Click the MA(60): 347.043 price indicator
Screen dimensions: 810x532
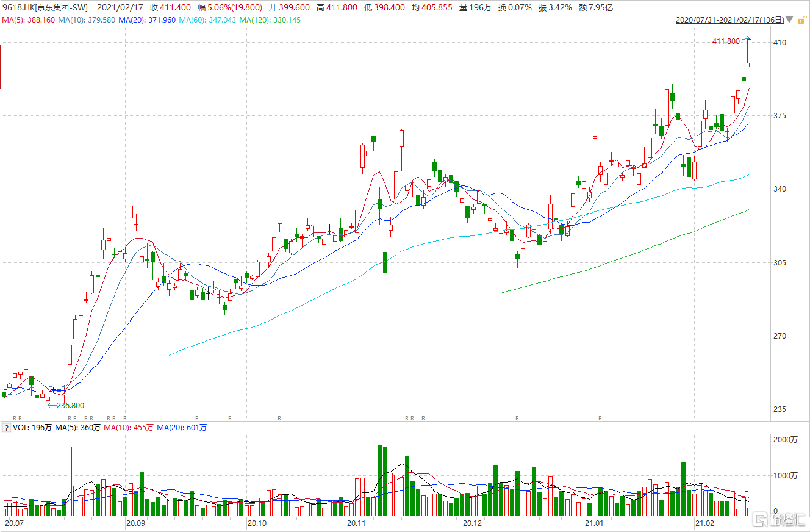(x=207, y=20)
